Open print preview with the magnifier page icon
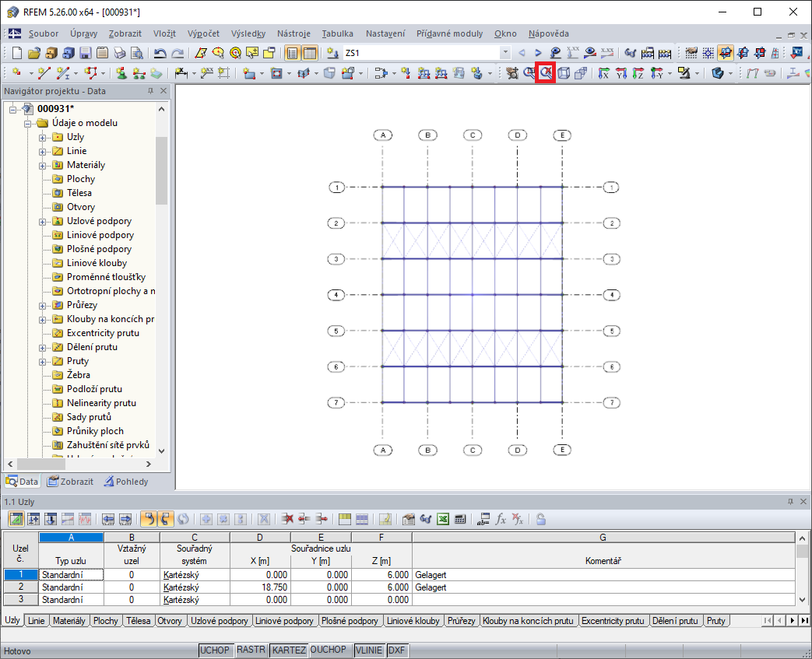The image size is (812, 659). click(137, 53)
